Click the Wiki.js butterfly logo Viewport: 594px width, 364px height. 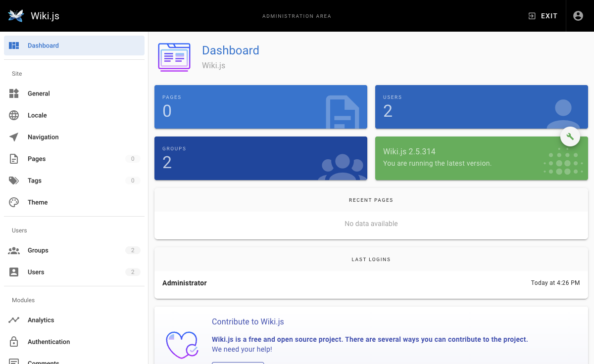[x=16, y=16]
